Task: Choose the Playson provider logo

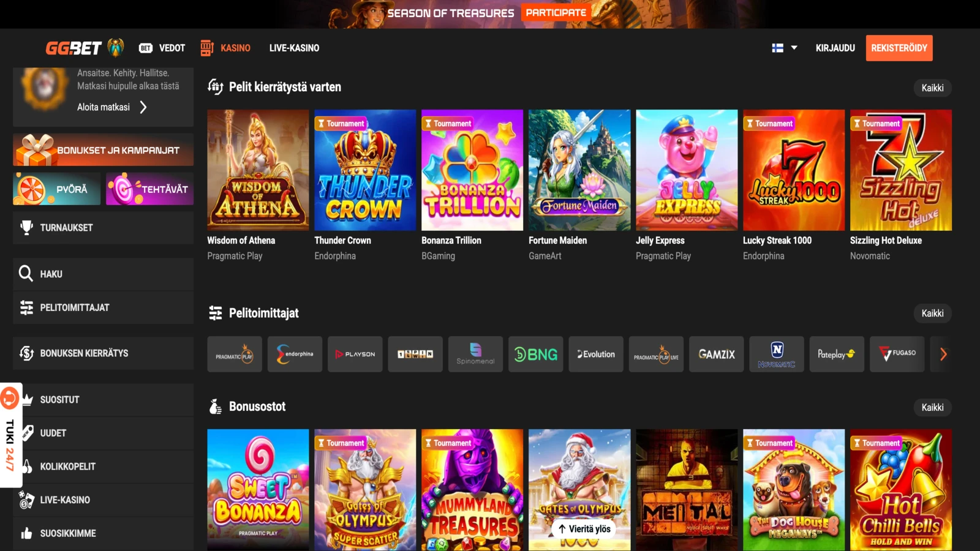Action: [355, 354]
